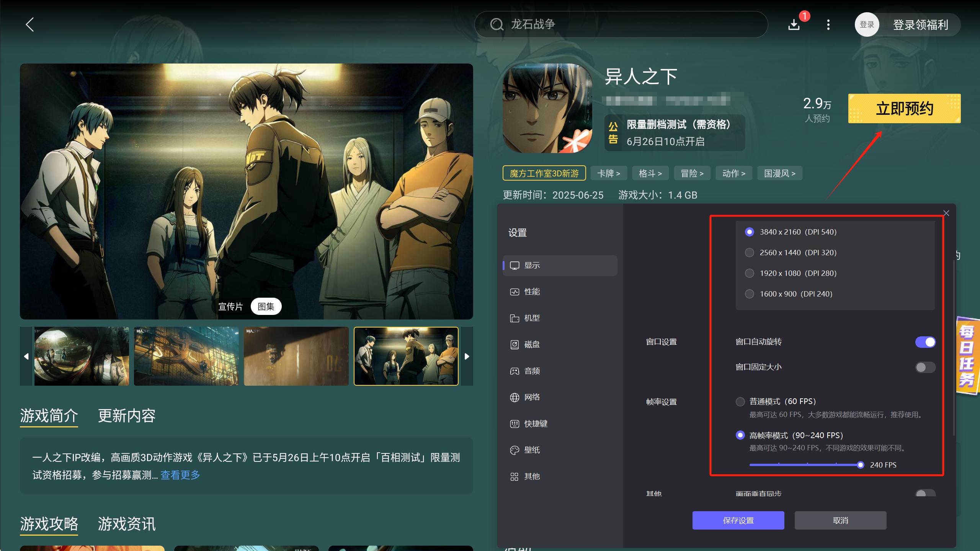Click 登录领福利 login button

point(920,25)
